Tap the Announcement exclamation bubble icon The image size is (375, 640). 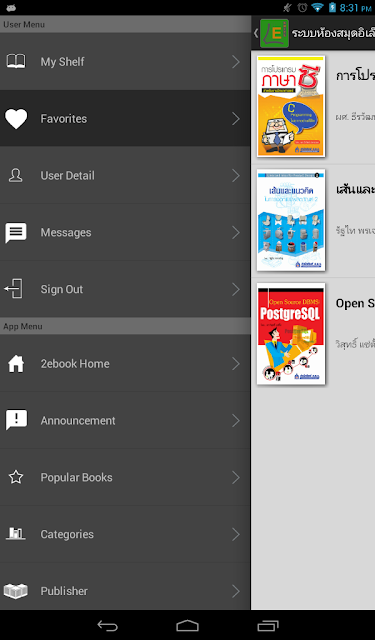[16, 420]
